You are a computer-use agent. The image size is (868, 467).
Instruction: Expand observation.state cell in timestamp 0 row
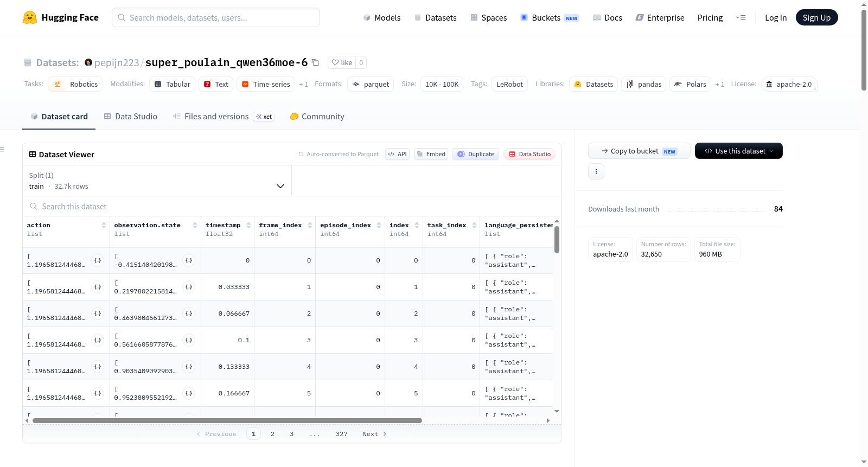189,260
